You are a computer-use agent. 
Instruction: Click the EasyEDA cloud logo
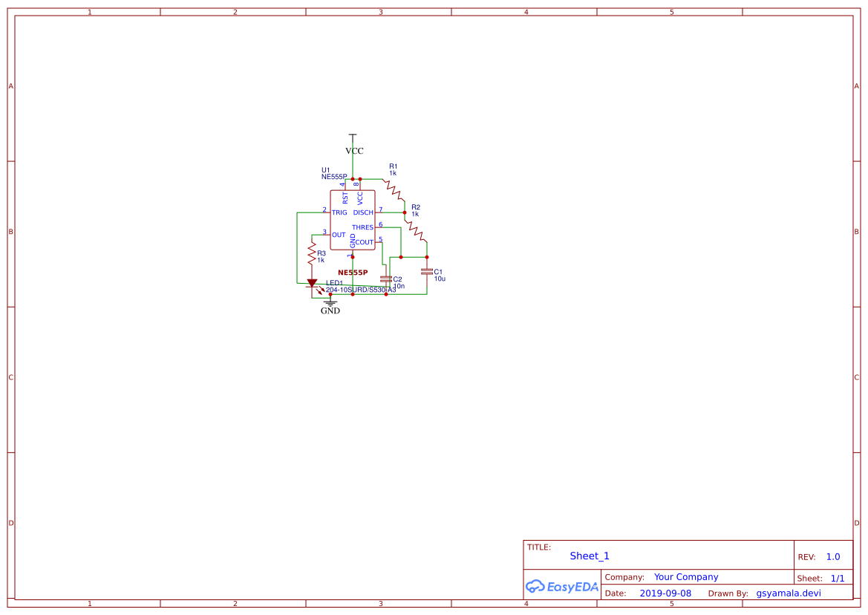point(561,586)
